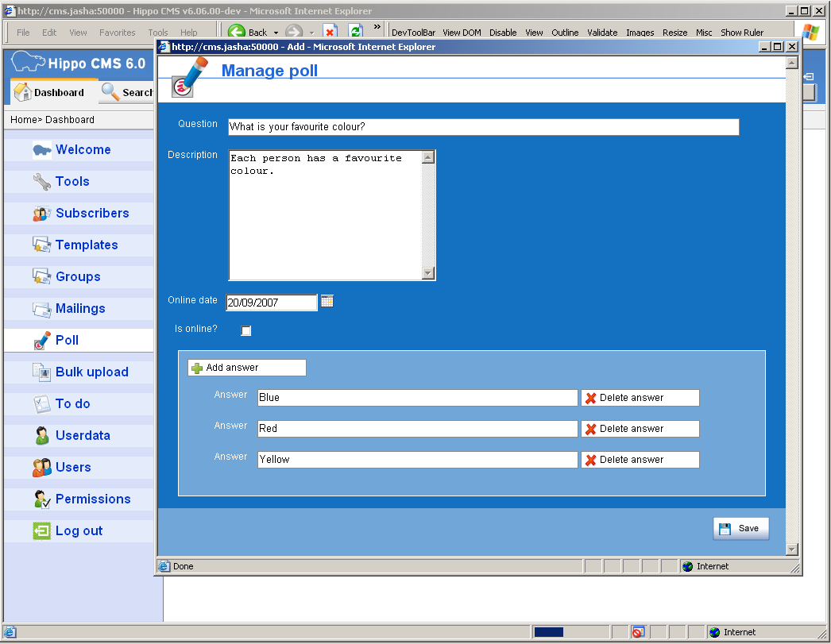Click the Subscribers icon in sidebar

pos(42,214)
